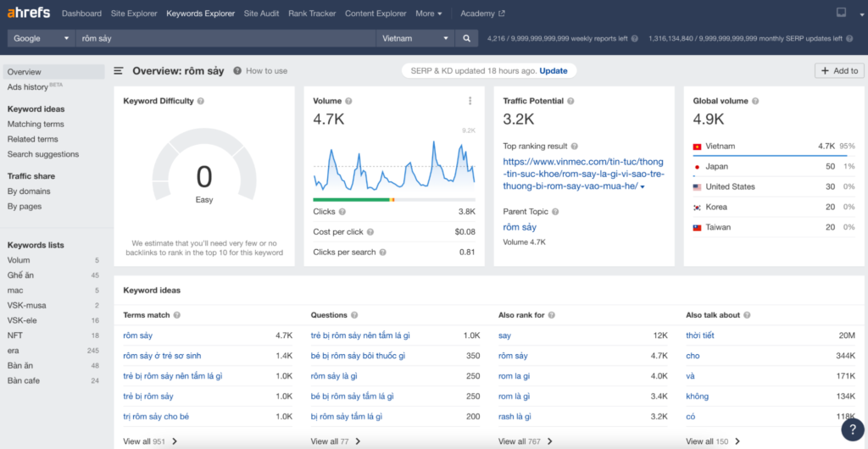Screen dimensions: 868x449
Task: Click the Terms match help icon
Action: [x=177, y=315]
